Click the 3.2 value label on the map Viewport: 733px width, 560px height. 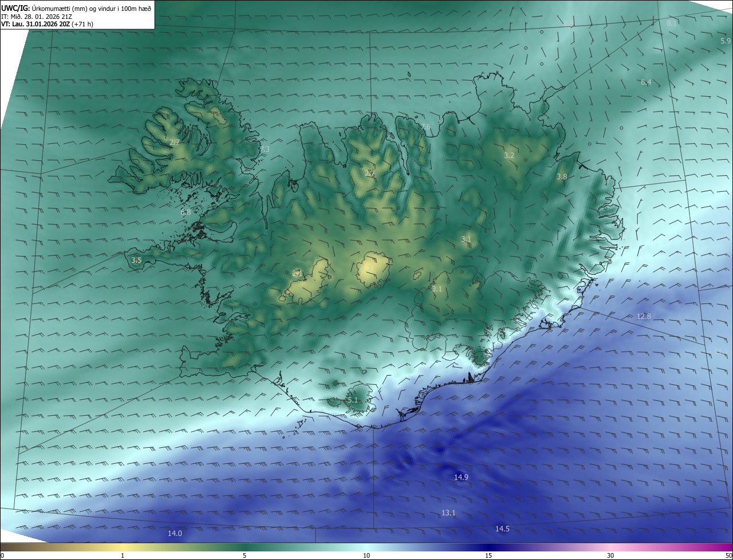tap(509, 155)
